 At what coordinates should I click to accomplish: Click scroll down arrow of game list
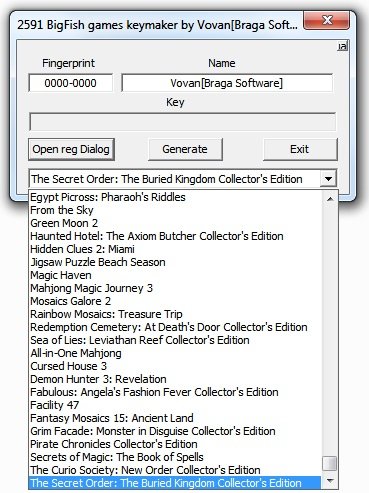click(x=330, y=481)
